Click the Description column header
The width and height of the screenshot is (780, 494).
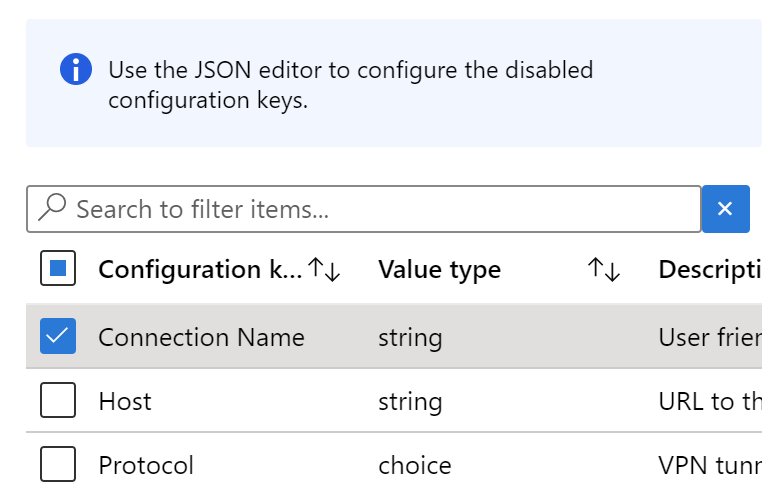708,270
